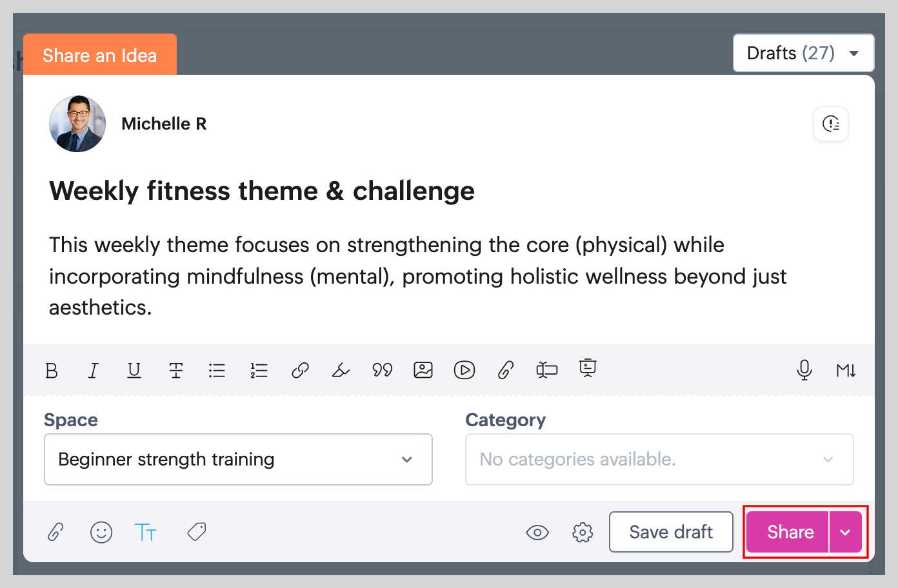Toggle bold formatting
898x588 pixels.
click(52, 370)
